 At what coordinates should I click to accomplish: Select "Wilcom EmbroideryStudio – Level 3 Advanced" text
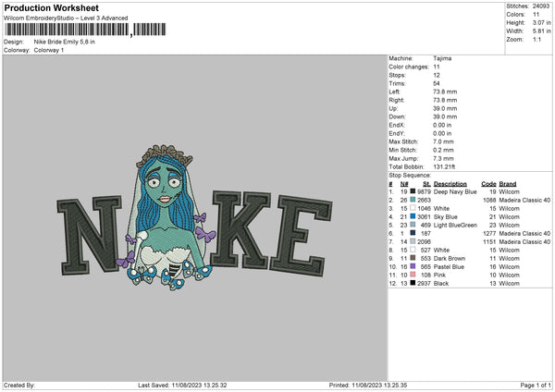tap(66, 18)
